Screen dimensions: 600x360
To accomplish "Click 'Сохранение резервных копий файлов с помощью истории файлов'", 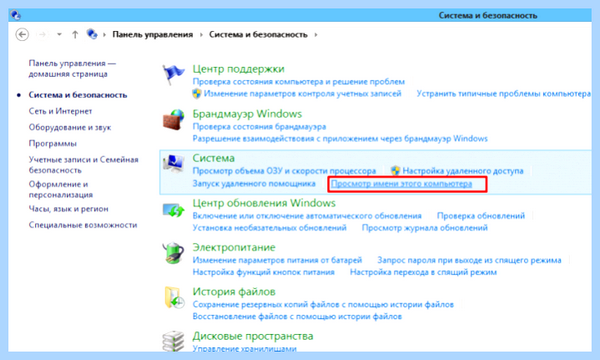I will point(323,305).
